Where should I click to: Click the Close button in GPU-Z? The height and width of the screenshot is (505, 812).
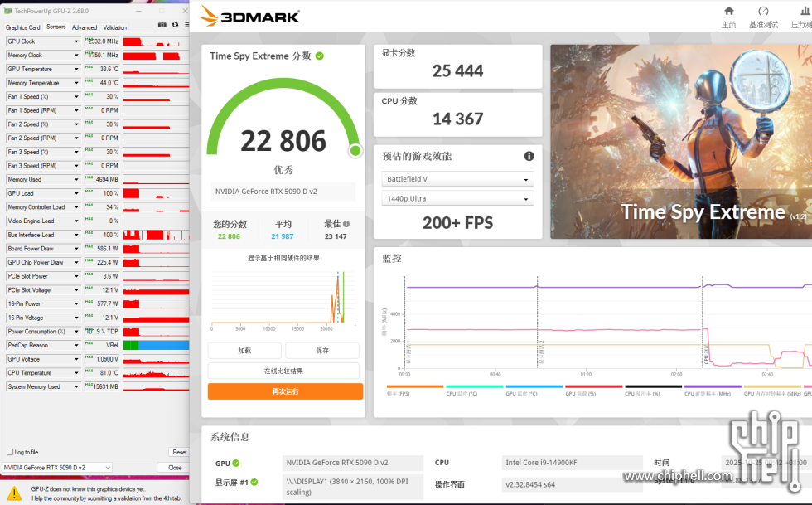[175, 467]
